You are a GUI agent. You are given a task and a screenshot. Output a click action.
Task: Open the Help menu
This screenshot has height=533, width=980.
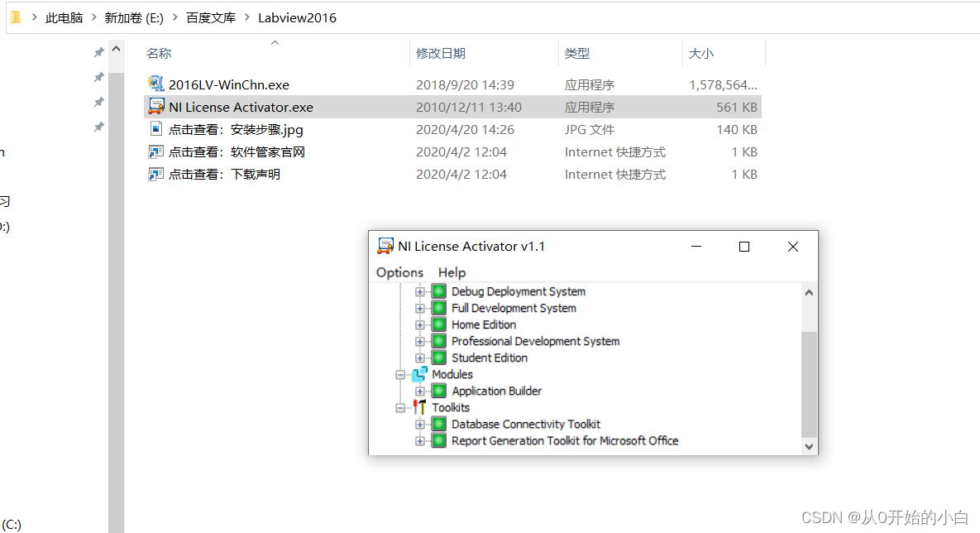[x=452, y=272]
